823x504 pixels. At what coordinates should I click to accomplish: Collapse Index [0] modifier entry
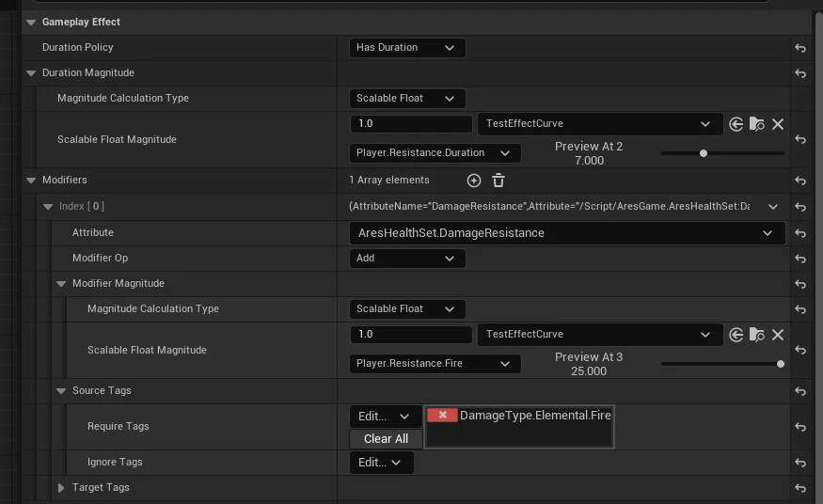[48, 207]
